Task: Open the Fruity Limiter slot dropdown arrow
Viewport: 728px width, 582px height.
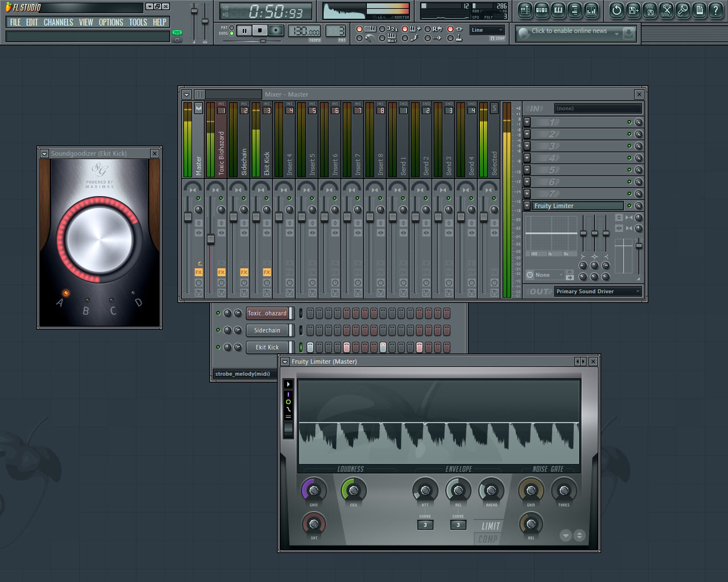Action: 527,206
